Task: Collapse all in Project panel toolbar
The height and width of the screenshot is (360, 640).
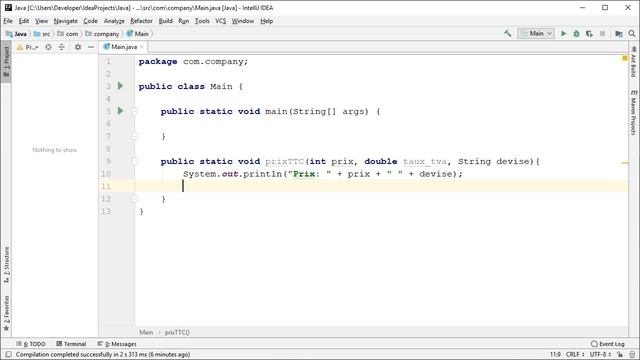Action: click(x=62, y=47)
